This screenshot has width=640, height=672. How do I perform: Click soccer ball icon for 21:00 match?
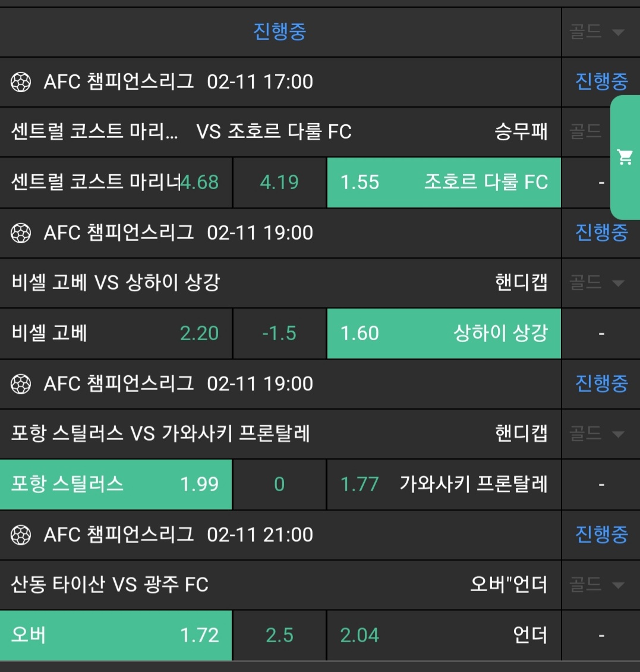(21, 535)
